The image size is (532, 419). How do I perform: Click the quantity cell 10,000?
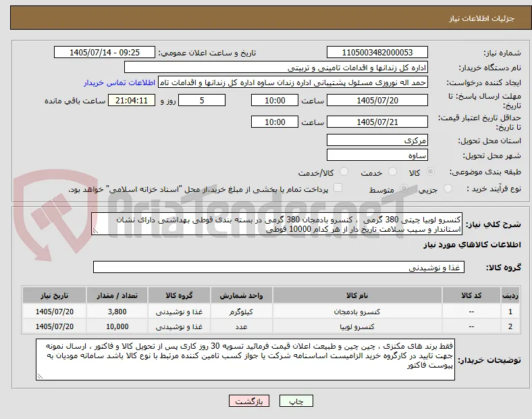point(117,326)
